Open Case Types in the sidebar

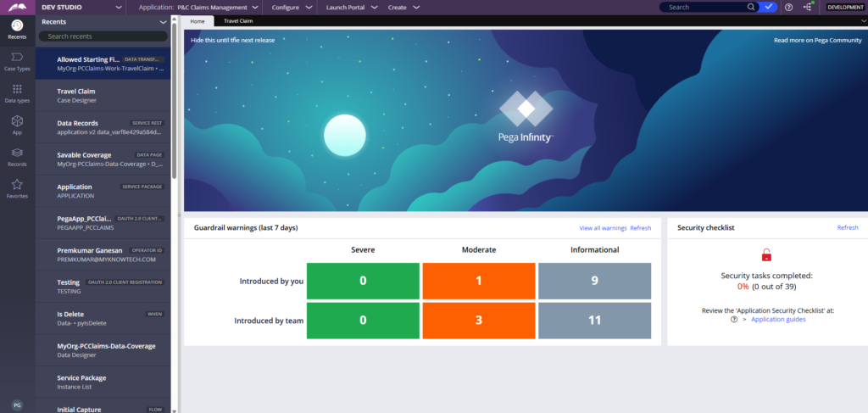[17, 61]
